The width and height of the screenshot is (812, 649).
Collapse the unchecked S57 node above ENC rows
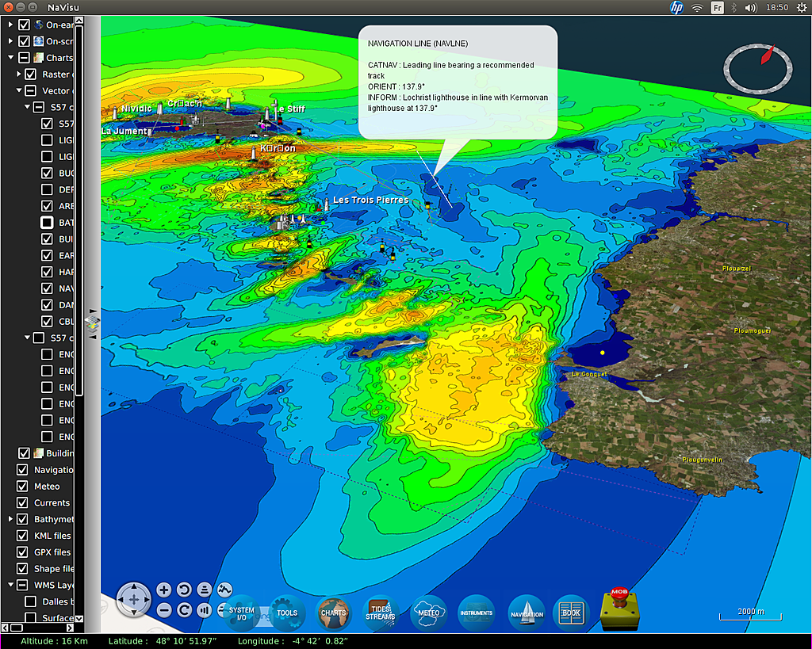(27, 338)
